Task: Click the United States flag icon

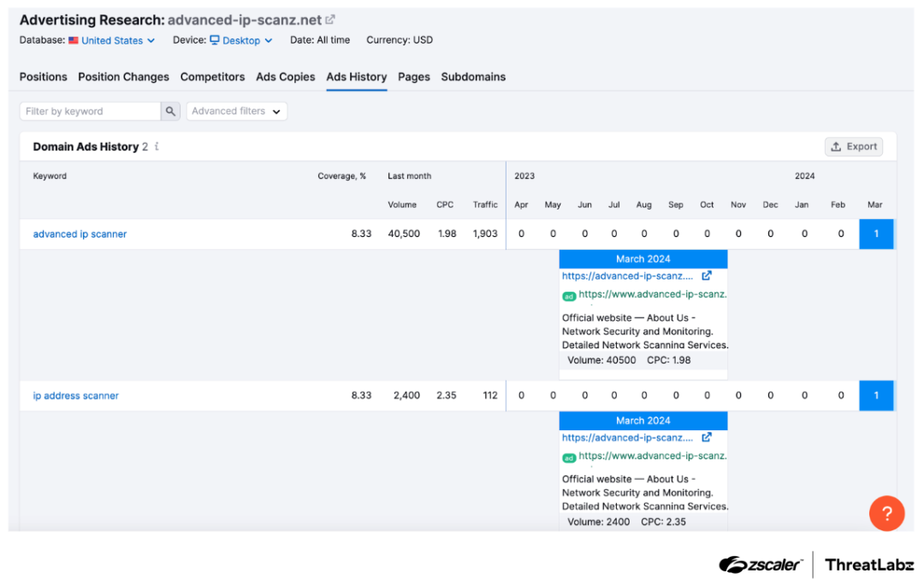Action: point(74,40)
